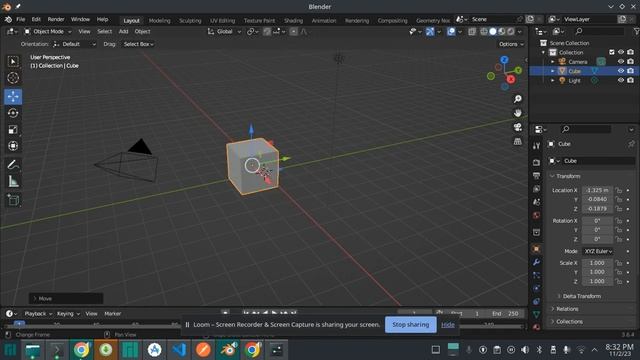640x360 pixels.
Task: Open the Modifiers wrench properties tab
Action: click(536, 262)
